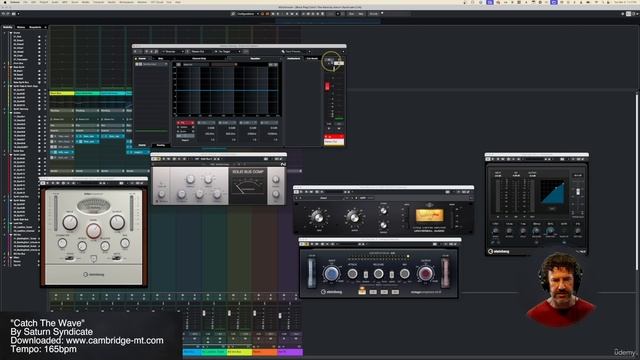Click the blue Input knob on Vintage Compressor
Viewport: 640px width, 360px height.
tap(331, 273)
